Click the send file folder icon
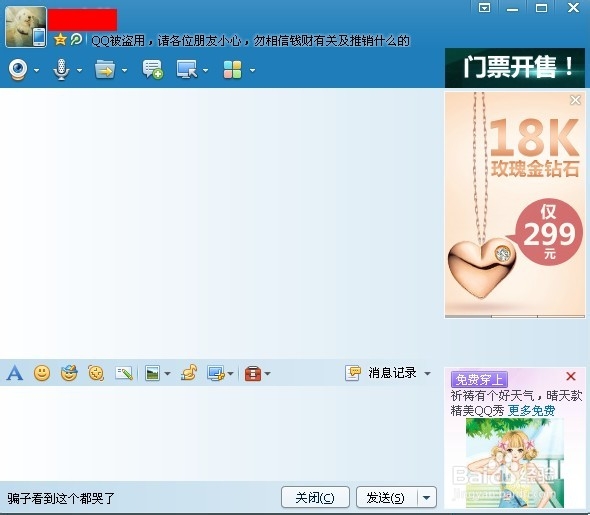The image size is (590, 515). [x=105, y=70]
